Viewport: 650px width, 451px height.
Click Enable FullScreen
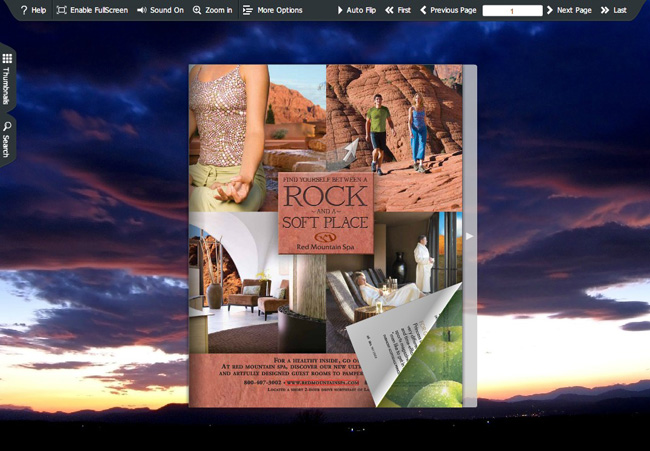[x=92, y=10]
